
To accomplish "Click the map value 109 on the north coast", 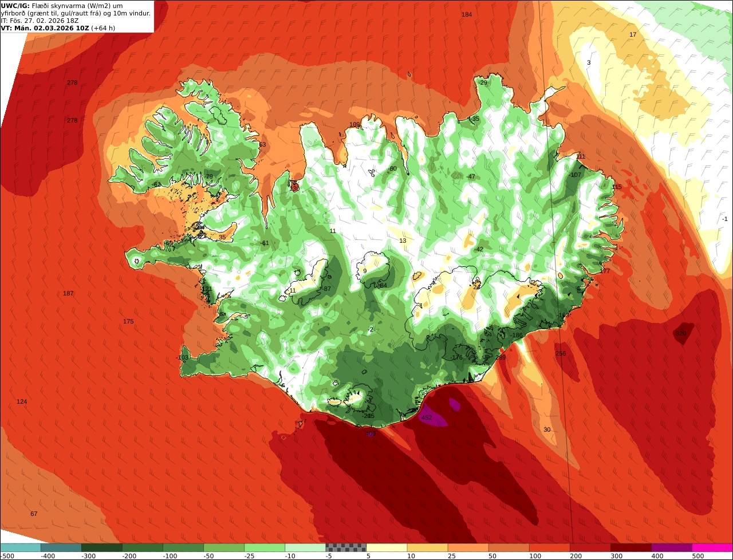I will 354,125.
